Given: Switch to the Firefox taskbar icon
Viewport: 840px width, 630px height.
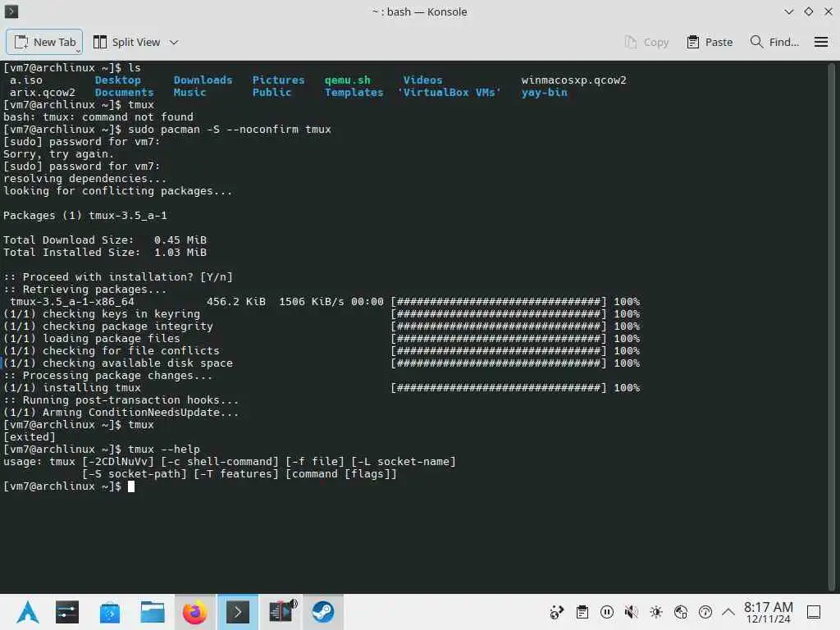Looking at the screenshot, I should (x=194, y=612).
